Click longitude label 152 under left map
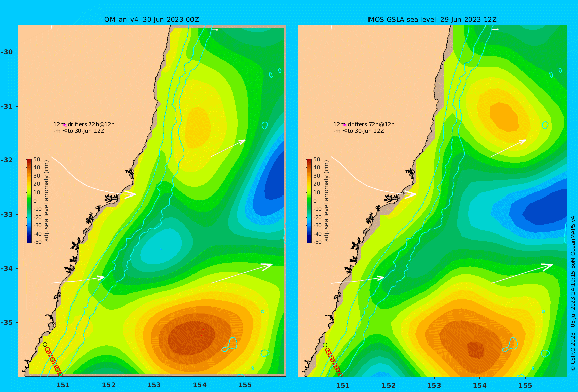The image size is (578, 392). (109, 385)
